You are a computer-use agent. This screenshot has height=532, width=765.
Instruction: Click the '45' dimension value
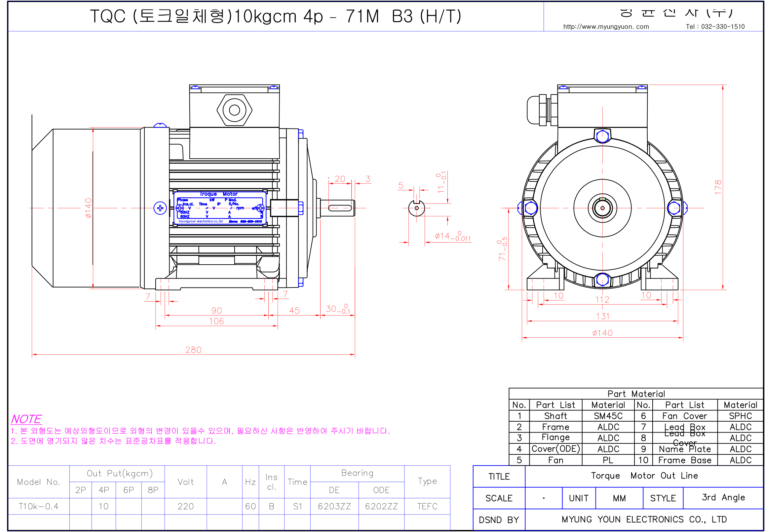click(294, 311)
